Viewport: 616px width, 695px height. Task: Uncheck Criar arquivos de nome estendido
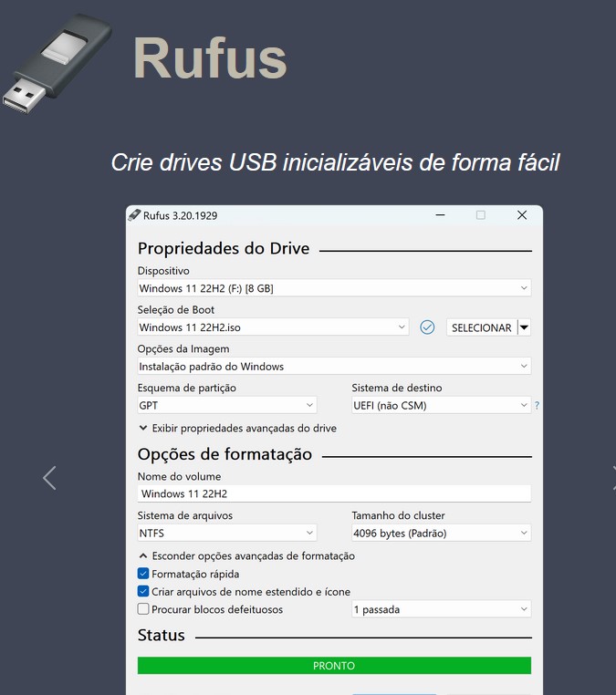click(143, 591)
